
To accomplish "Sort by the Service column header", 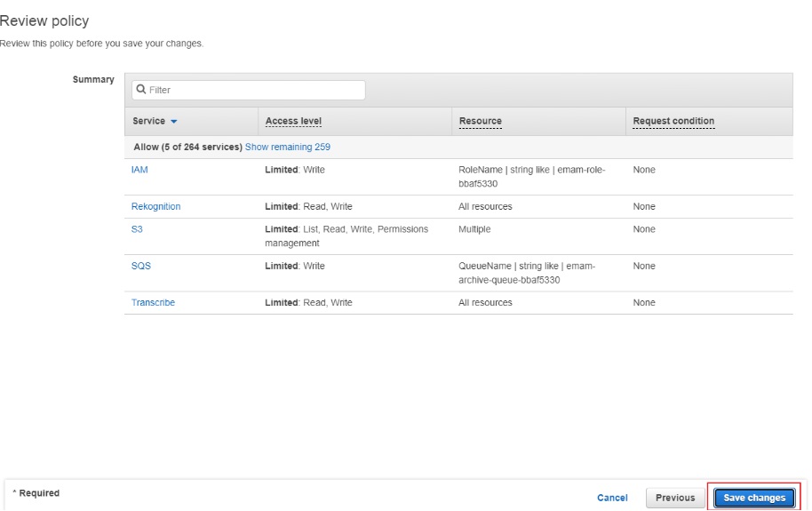I will (148, 121).
